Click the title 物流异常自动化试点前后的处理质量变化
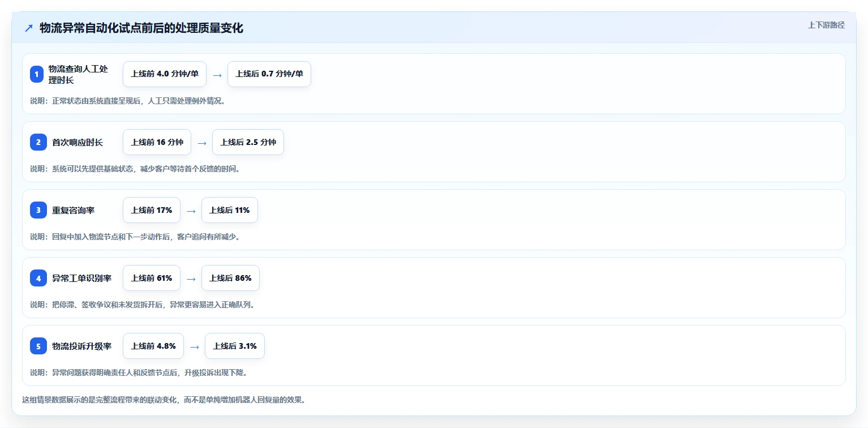Image resolution: width=868 pixels, height=428 pixels. tap(141, 28)
